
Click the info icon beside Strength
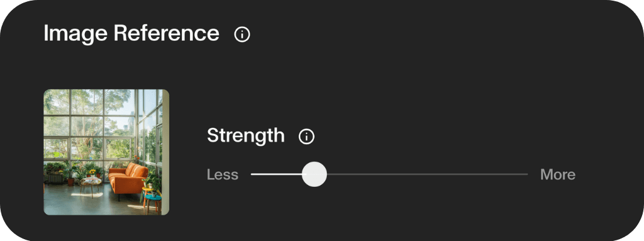[306, 137]
